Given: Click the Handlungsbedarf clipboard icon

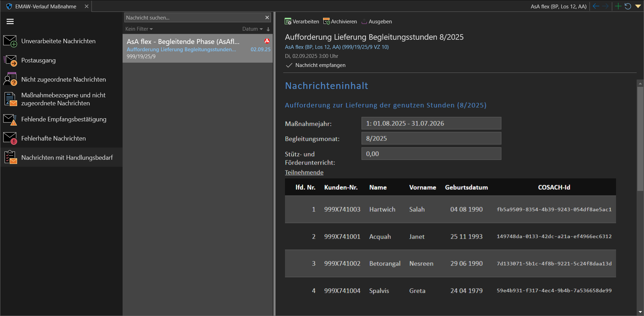Looking at the screenshot, I should pos(10,157).
